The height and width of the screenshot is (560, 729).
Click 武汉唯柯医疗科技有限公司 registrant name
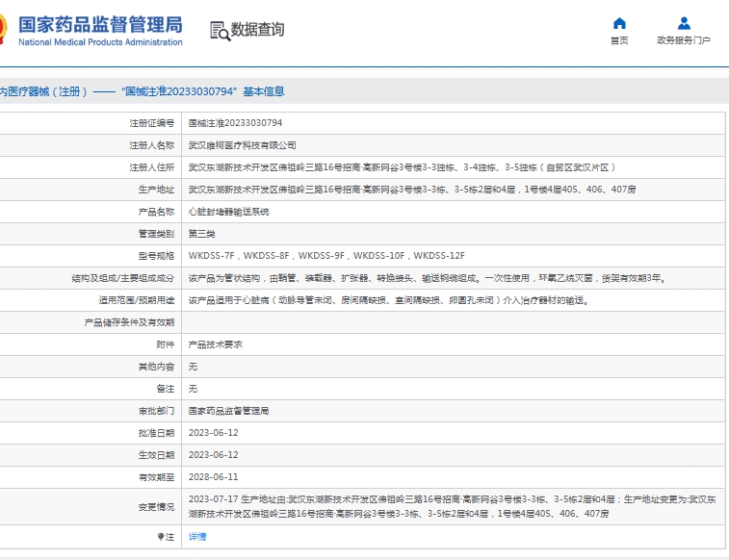(243, 145)
